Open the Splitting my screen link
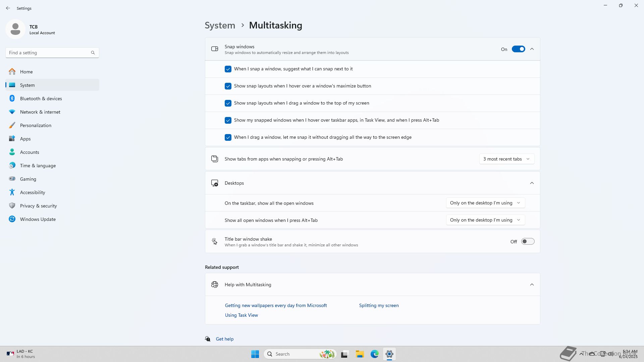 pos(379,305)
